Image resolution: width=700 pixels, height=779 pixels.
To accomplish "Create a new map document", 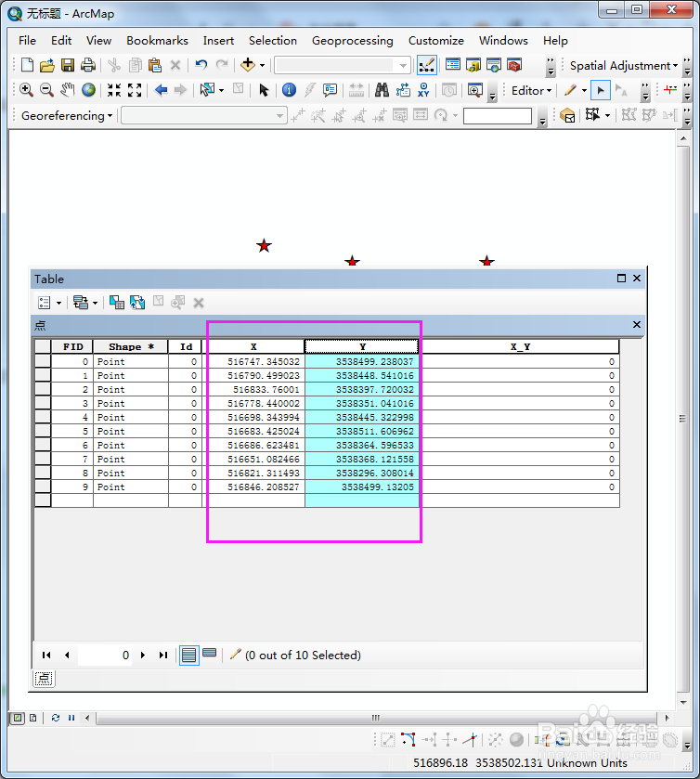I will coord(27,65).
